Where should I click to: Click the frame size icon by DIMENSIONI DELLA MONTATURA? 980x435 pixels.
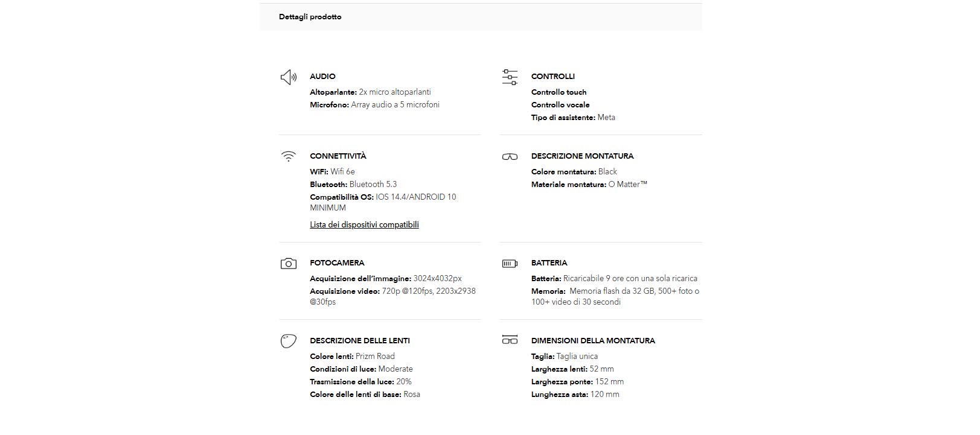tap(510, 340)
